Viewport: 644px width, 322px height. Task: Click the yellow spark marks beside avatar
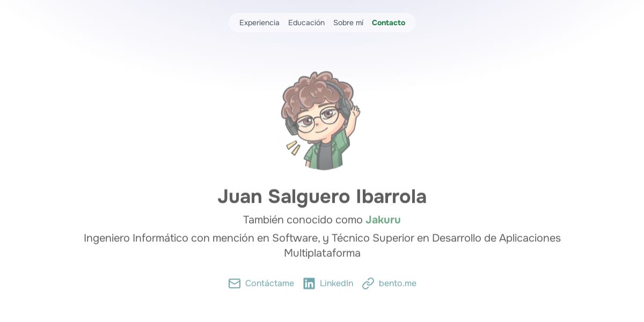point(293,148)
